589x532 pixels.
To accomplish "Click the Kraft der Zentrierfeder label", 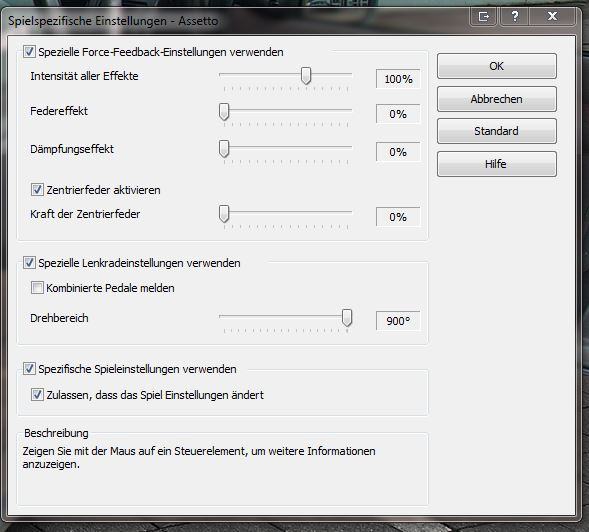I will tap(85, 214).
